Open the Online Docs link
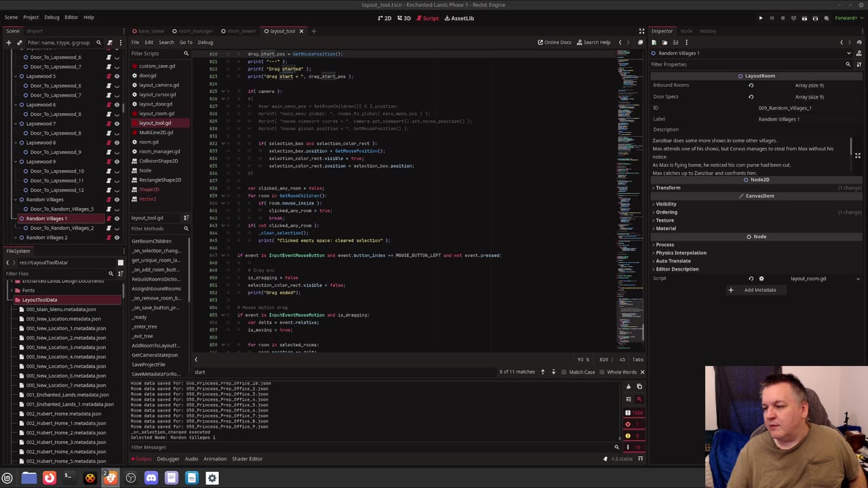868x488 pixels. tap(554, 42)
